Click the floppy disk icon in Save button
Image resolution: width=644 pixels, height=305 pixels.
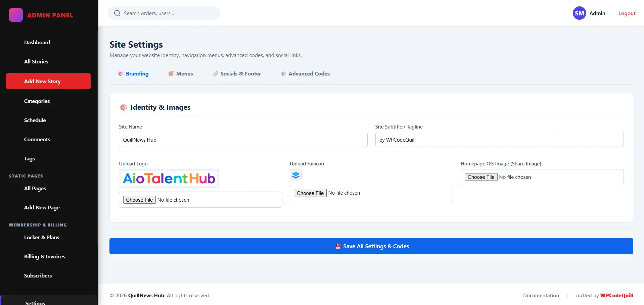click(x=338, y=246)
